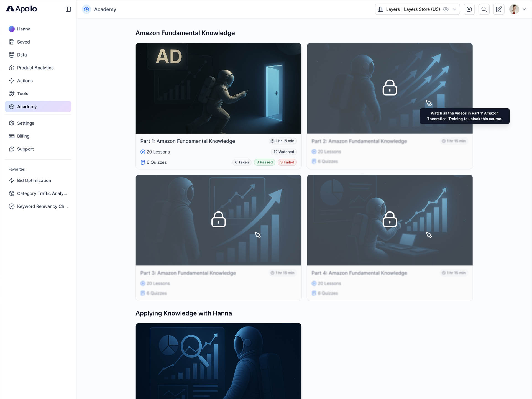The height and width of the screenshot is (399, 532).
Task: Toggle the sidebar collapse icon
Action: (x=68, y=9)
